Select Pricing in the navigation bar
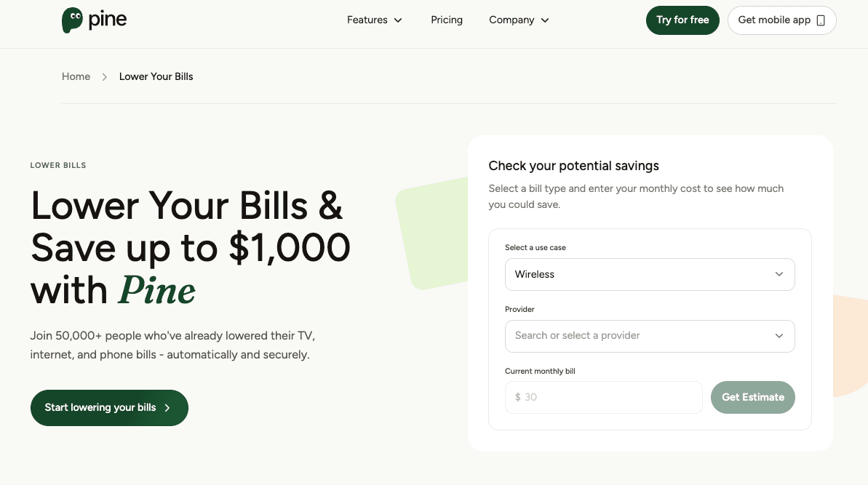Viewport: 868px width, 485px height. [447, 20]
